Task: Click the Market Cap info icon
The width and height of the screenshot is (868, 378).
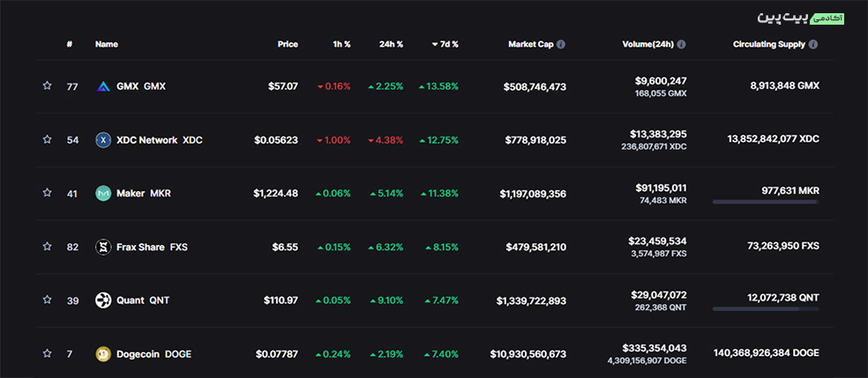Action: 561,44
